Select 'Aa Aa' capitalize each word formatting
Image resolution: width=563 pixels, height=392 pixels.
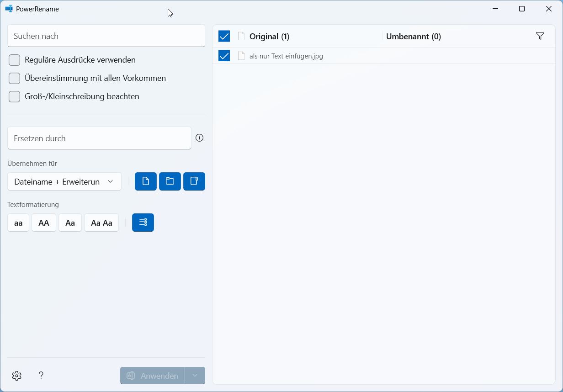pyautogui.click(x=101, y=222)
